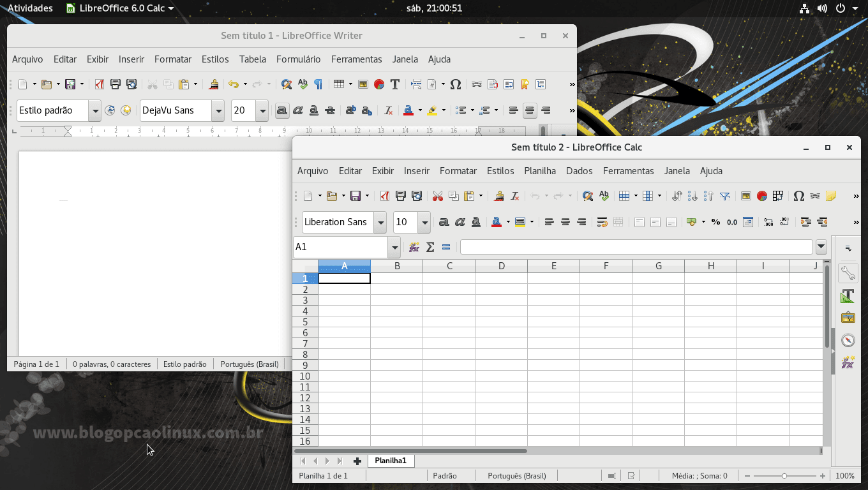Open the DejaVu Sans font dropdown
Screen dimensions: 868x490
pyautogui.click(x=218, y=110)
